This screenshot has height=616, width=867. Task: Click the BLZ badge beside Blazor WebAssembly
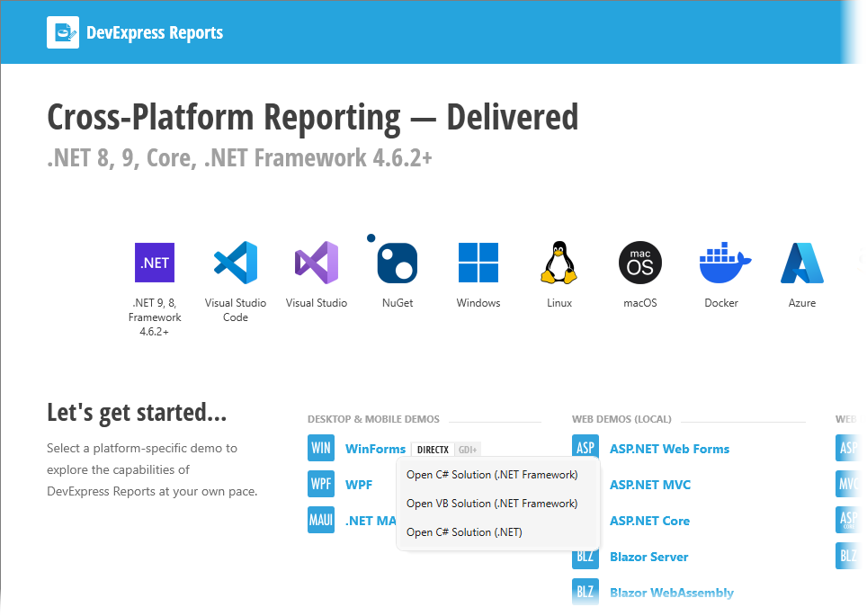coord(585,592)
